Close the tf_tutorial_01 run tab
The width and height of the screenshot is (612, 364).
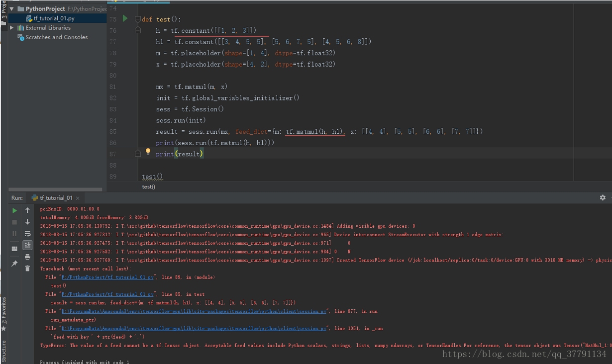tap(77, 198)
